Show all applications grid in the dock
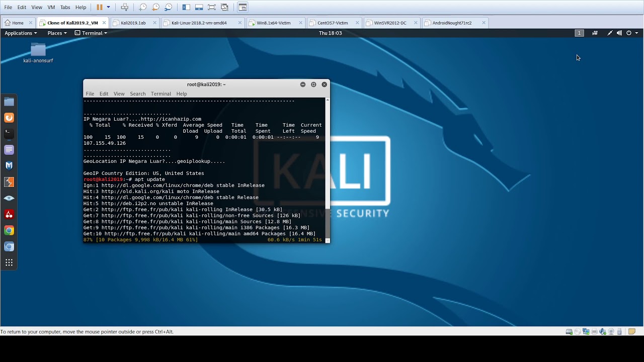 [x=9, y=262]
